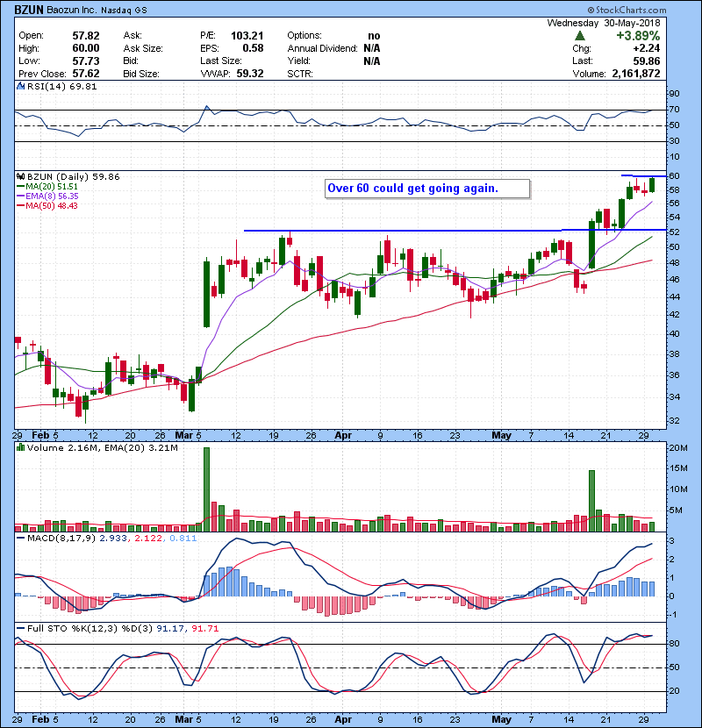
Task: Click the 'Mar 5' label on the price chart axis
Action: click(x=188, y=436)
